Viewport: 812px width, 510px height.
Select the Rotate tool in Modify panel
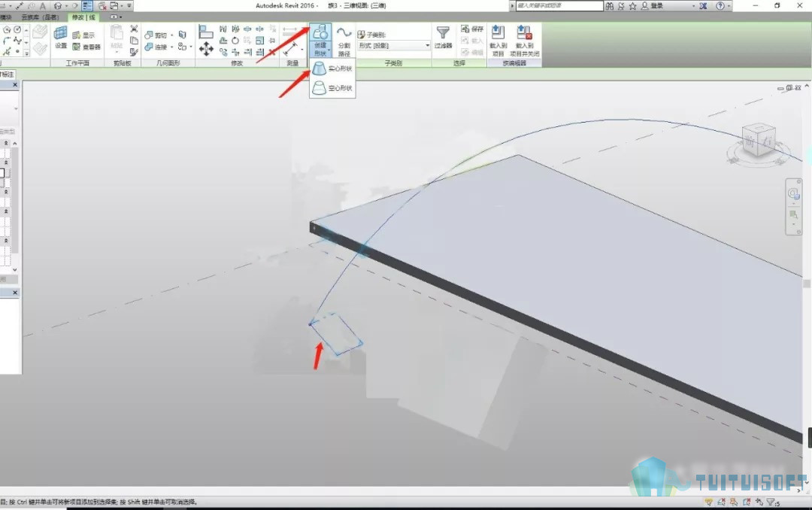point(235,41)
